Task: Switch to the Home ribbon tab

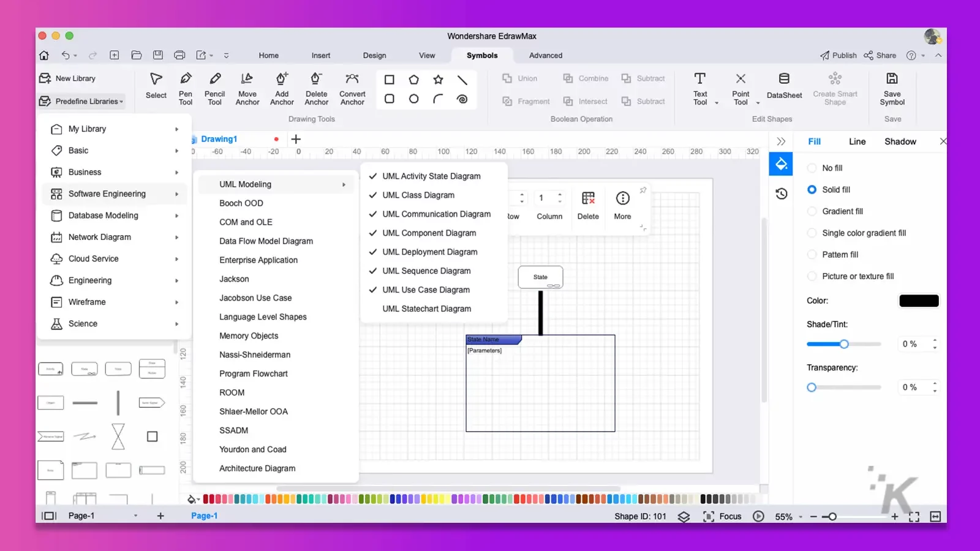Action: point(268,55)
